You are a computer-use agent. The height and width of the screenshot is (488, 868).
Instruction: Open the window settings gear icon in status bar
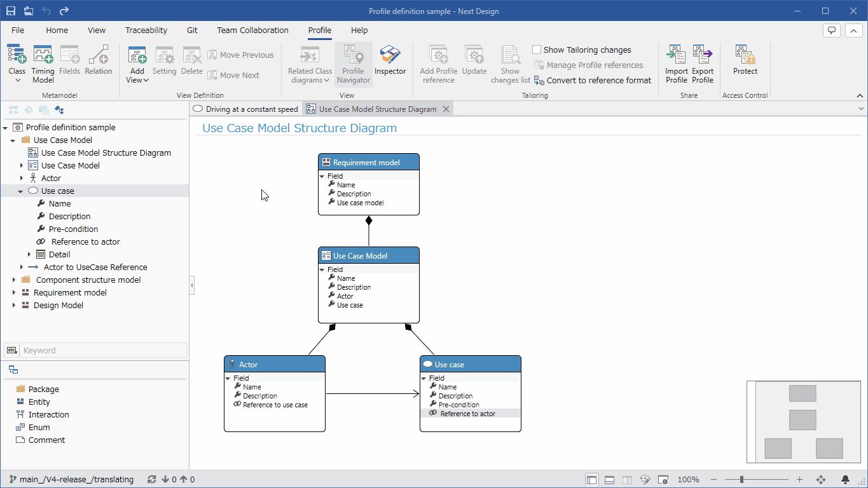click(x=663, y=480)
